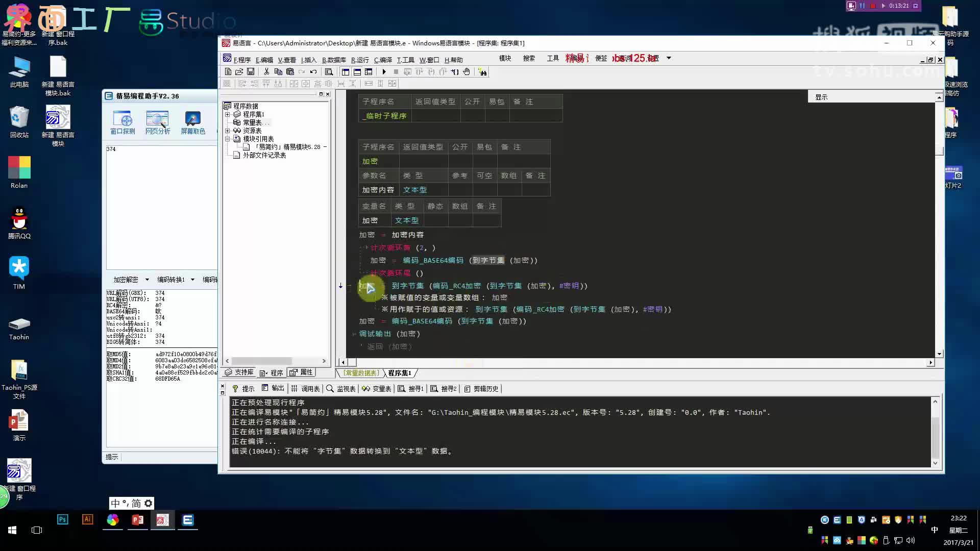The height and width of the screenshot is (551, 980).
Task: Expand the 程序集1 tree node
Action: click(x=227, y=114)
